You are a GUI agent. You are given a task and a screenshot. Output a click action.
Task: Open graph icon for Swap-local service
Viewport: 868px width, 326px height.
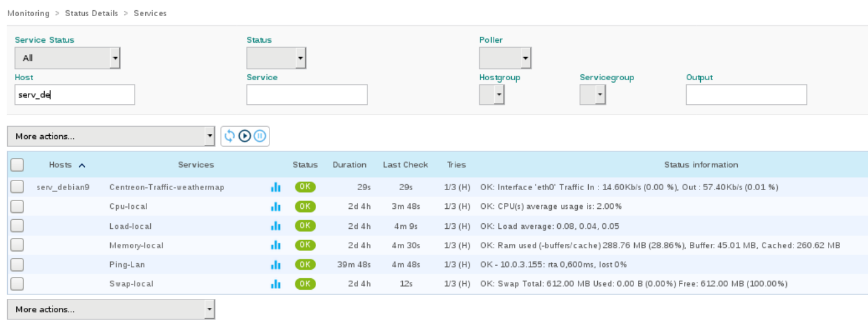[x=275, y=284]
